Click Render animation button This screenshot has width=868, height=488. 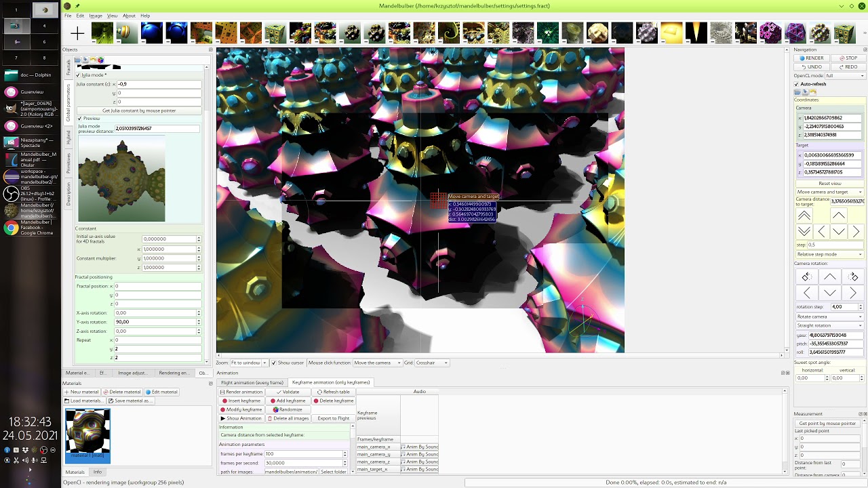coord(241,392)
